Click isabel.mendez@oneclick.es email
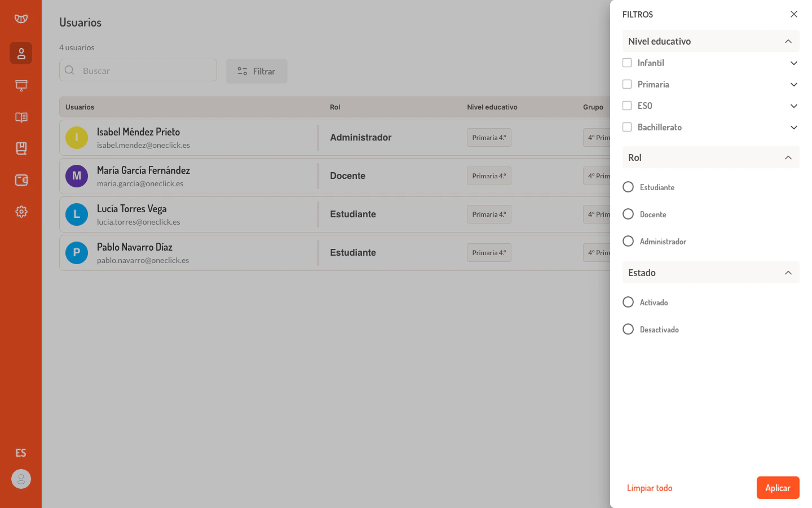 (x=143, y=145)
